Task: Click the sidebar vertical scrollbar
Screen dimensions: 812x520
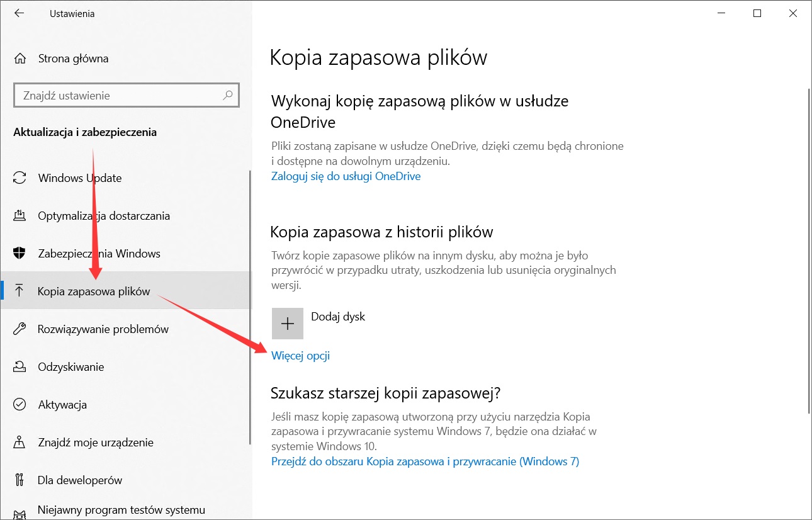Action: 250,308
